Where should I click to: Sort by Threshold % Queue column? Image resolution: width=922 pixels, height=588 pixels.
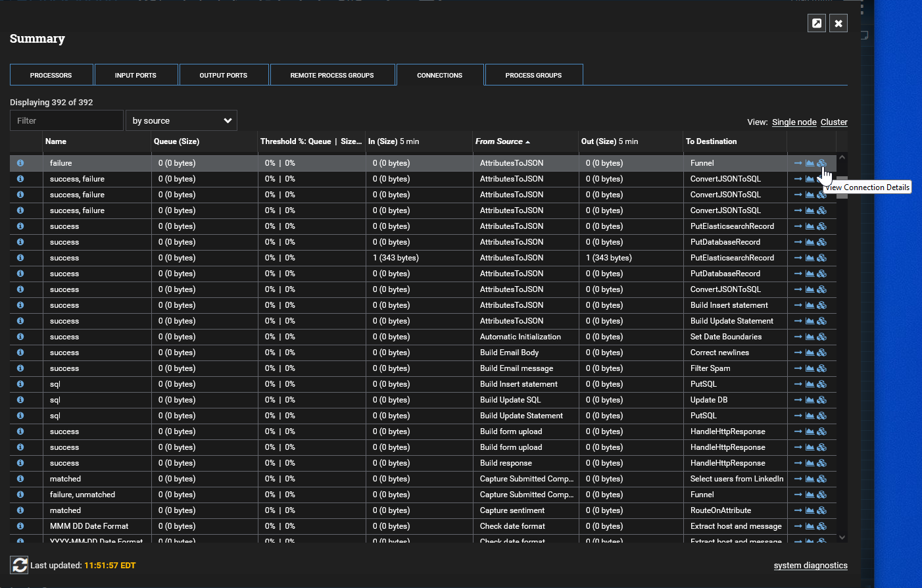312,141
